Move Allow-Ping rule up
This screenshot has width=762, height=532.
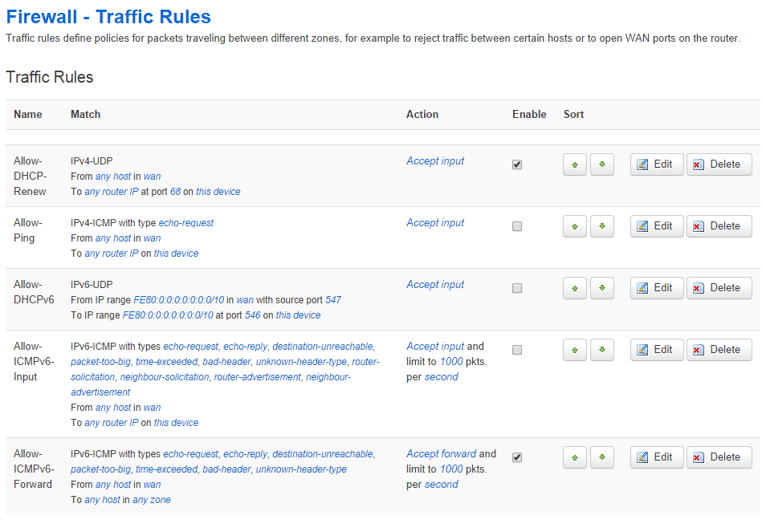[574, 226]
